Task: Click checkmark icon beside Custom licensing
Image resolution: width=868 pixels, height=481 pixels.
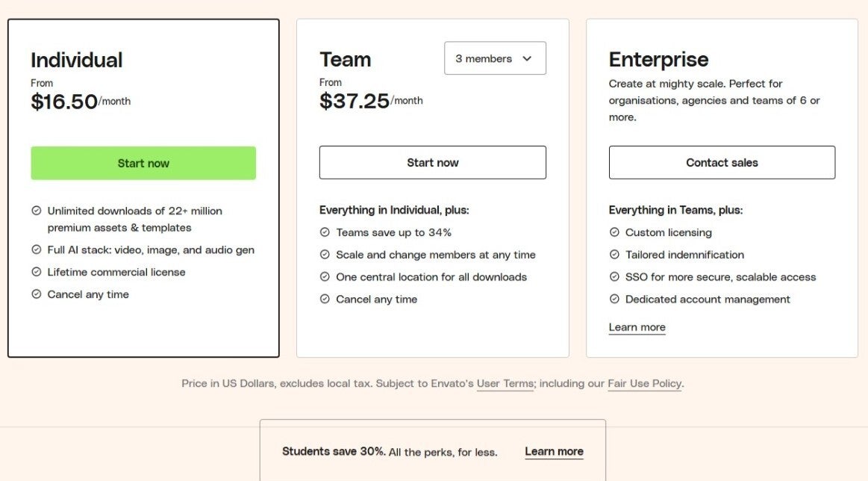Action: 614,232
